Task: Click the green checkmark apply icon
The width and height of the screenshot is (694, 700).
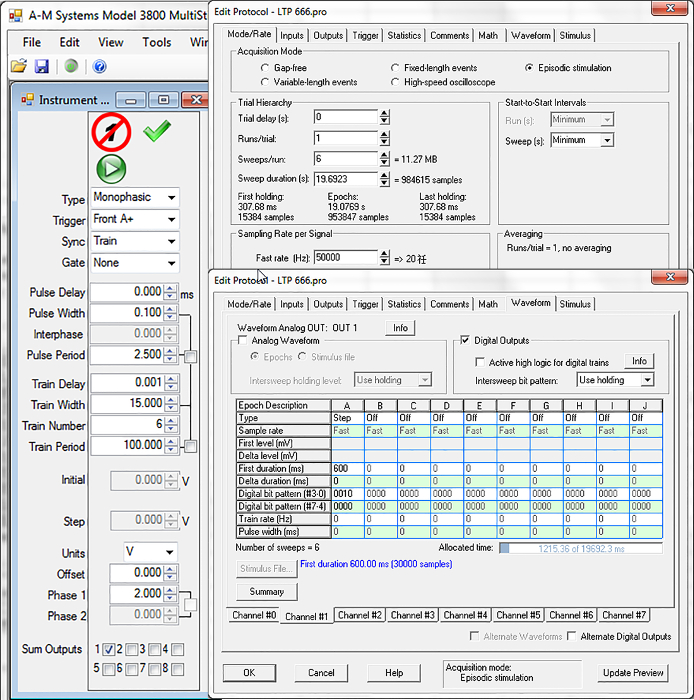Action: tap(157, 131)
